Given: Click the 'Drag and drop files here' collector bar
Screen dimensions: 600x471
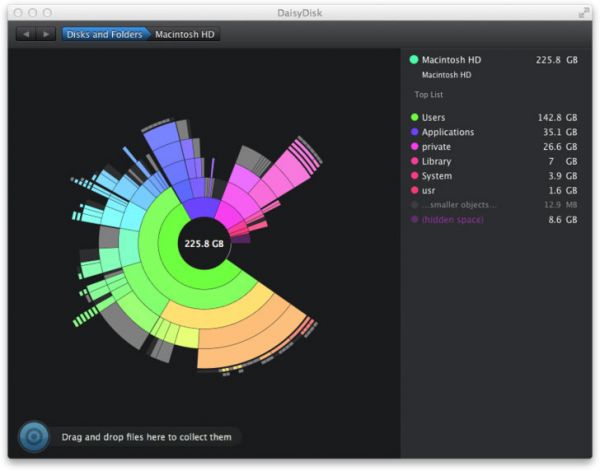Looking at the screenshot, I should point(146,437).
